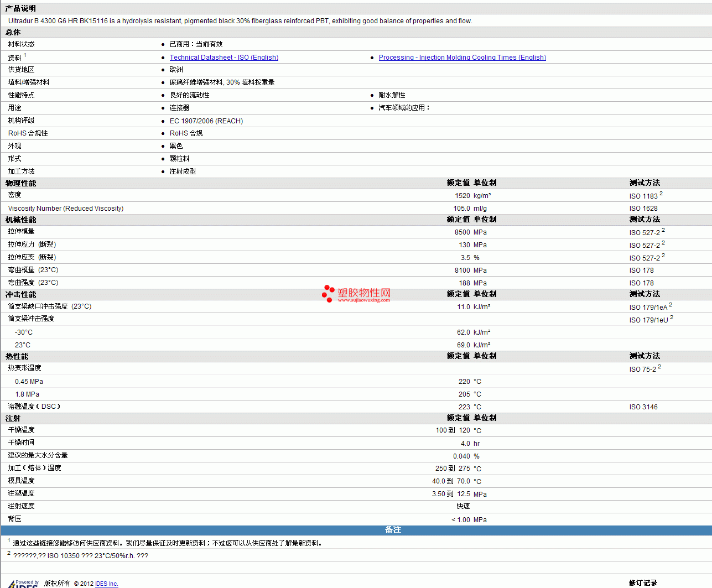Viewport: 712px width, 588px height.
Task: Click the 颗粒料 form value
Action: tap(179, 159)
